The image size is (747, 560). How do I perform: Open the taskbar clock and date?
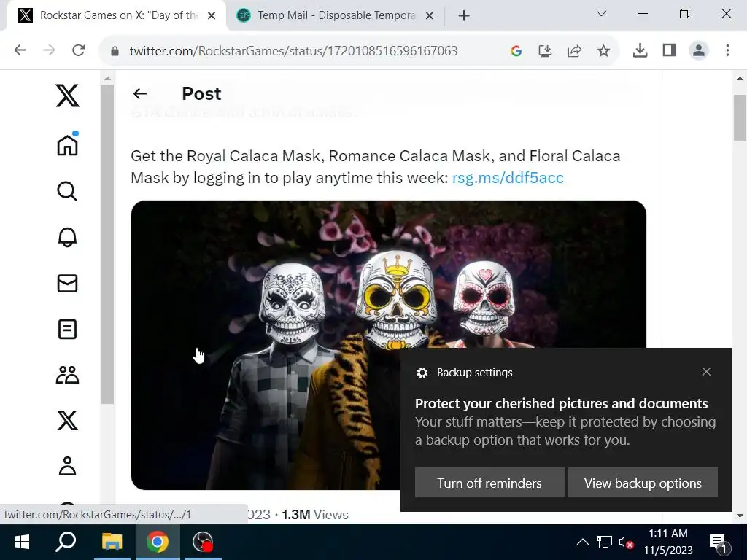coord(668,542)
